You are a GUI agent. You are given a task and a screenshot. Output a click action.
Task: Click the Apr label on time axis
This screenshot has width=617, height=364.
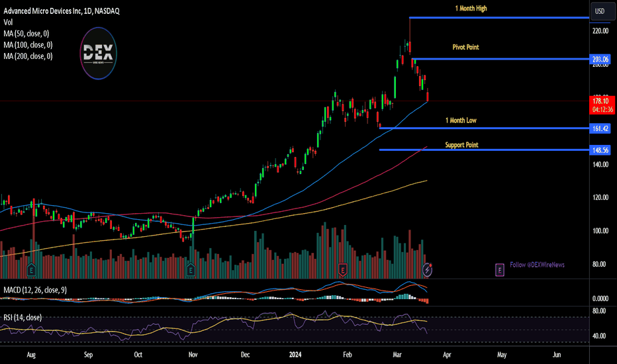click(x=447, y=355)
